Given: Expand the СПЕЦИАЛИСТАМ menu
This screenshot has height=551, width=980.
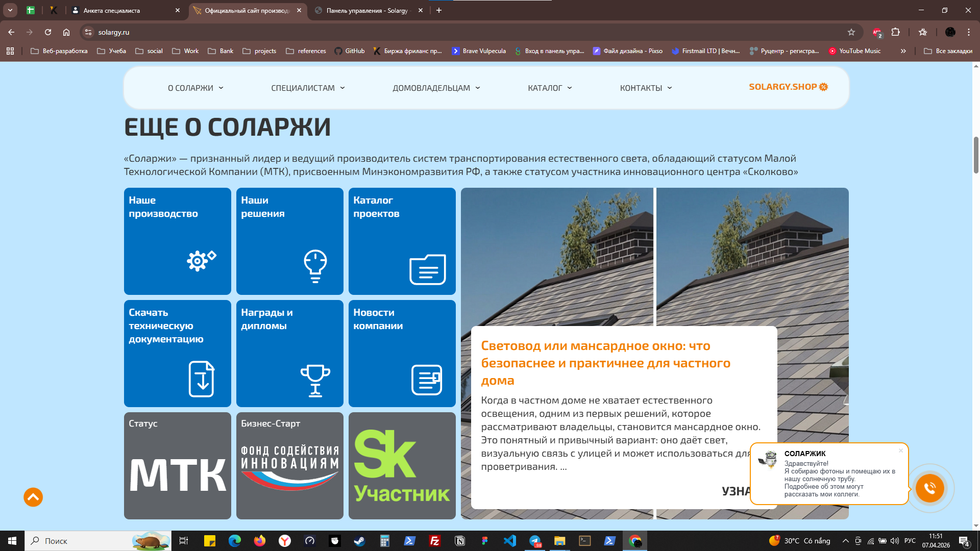Looking at the screenshot, I should (x=308, y=88).
